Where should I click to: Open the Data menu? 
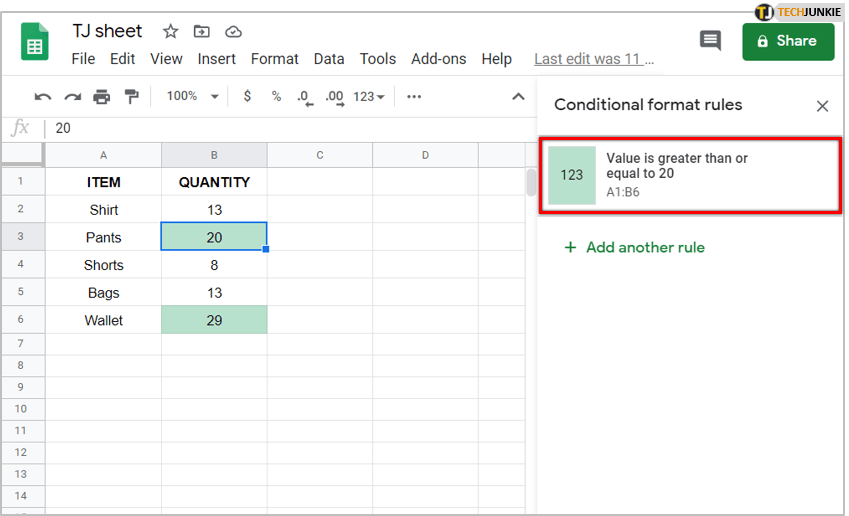[x=329, y=59]
